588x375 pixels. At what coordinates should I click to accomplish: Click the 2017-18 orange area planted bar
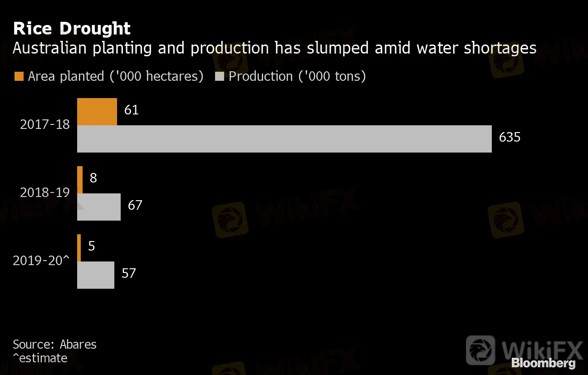click(97, 112)
